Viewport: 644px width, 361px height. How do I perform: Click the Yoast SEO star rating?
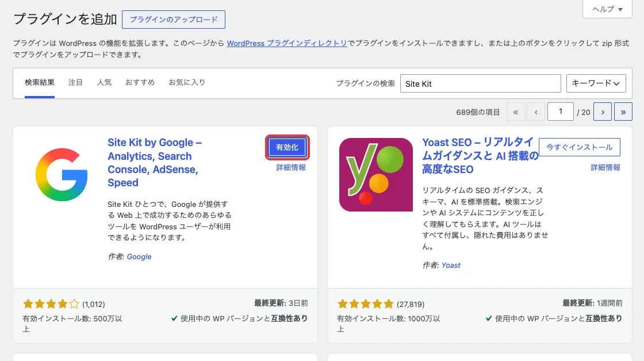point(366,304)
